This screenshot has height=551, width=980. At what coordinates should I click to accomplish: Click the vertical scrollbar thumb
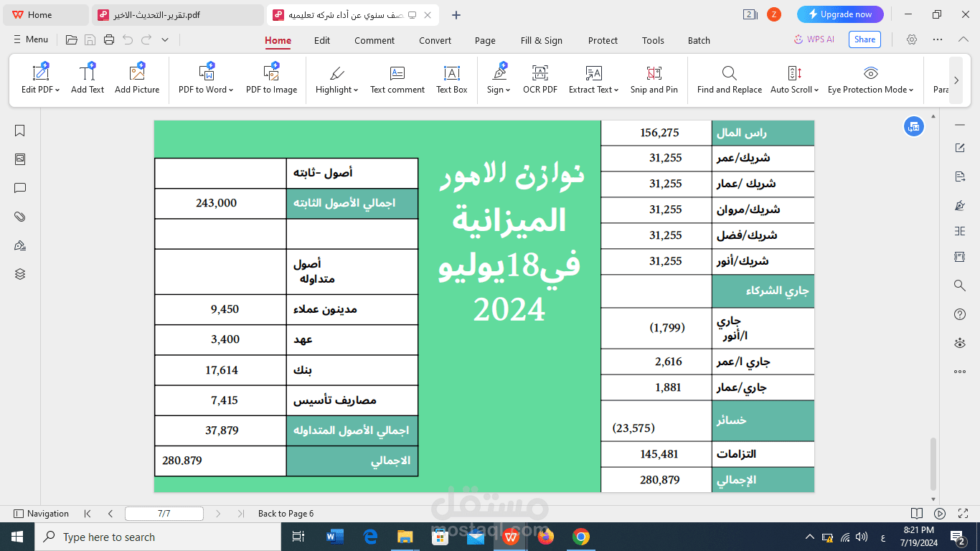pos(933,463)
